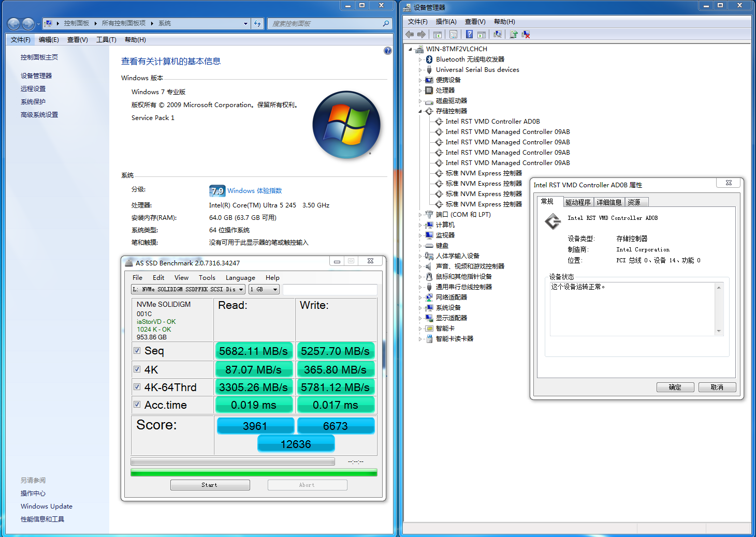Open the 1 GB test size dropdown
The width and height of the screenshot is (756, 537).
click(x=264, y=290)
